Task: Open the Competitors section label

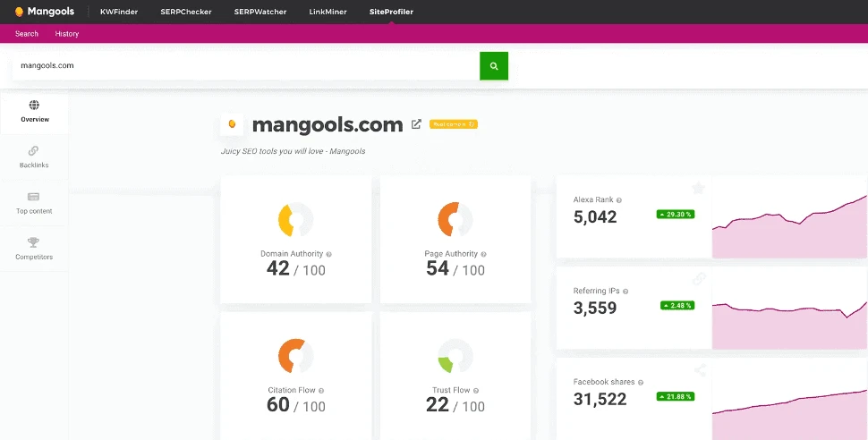Action: point(34,258)
